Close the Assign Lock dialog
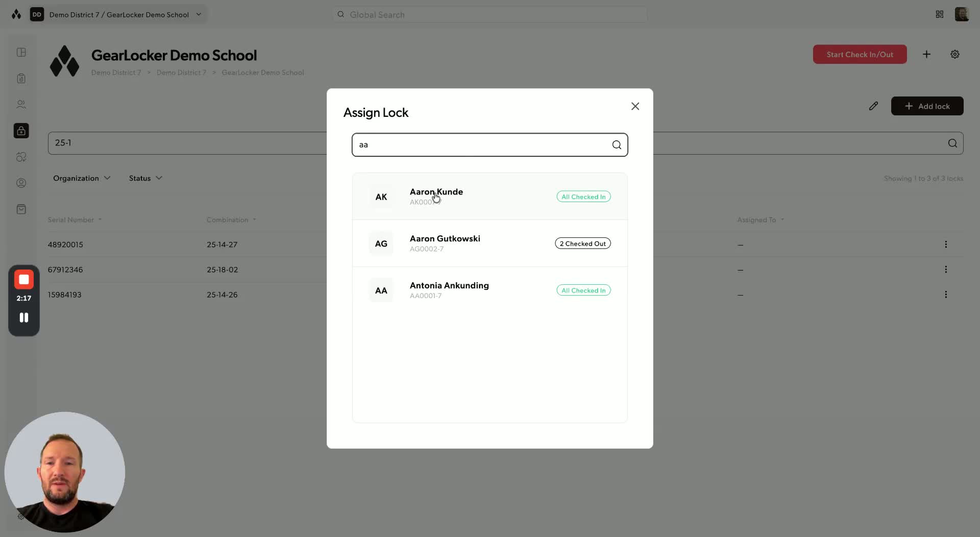Viewport: 980px width, 537px height. [x=635, y=106]
